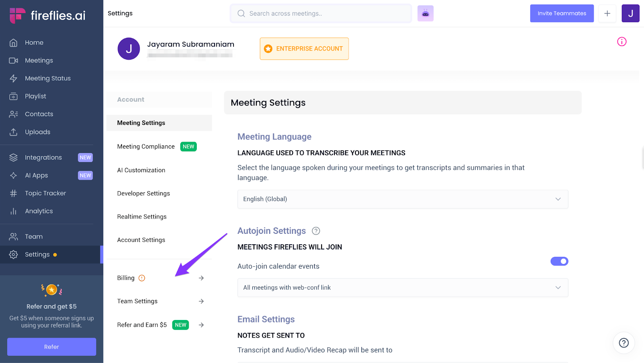Click the Autojoin Settings help icon
This screenshot has width=644, height=363.
pos(316,231)
